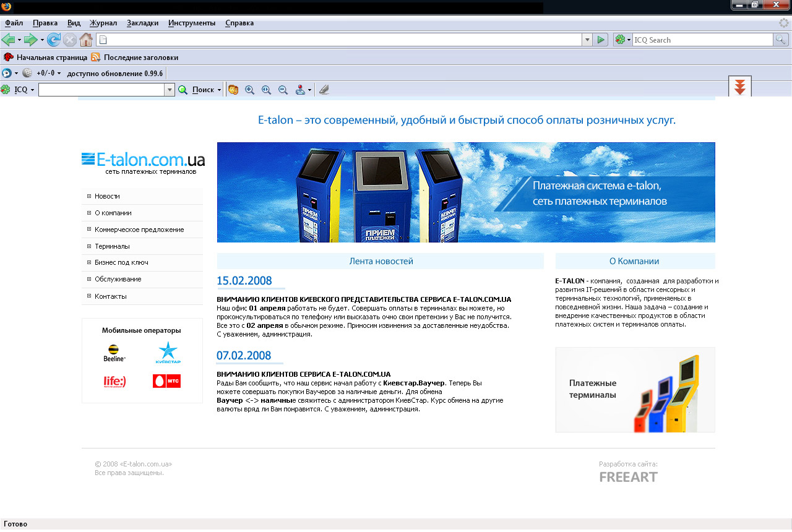Open the Контакты sidebar link
The image size is (792, 532).
(x=110, y=296)
